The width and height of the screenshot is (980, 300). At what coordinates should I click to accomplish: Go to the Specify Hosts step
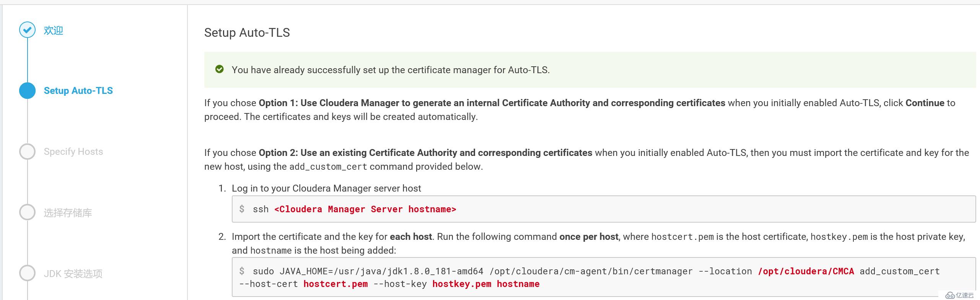(73, 151)
